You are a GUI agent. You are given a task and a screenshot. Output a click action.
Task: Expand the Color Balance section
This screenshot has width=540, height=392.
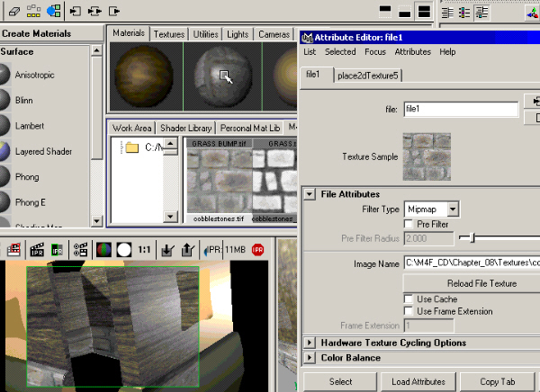tap(310, 358)
